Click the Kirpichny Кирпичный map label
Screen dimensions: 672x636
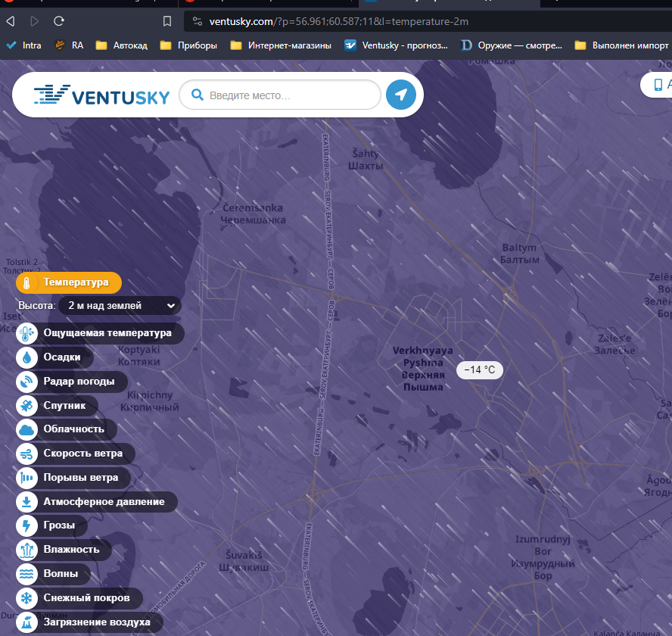point(150,401)
